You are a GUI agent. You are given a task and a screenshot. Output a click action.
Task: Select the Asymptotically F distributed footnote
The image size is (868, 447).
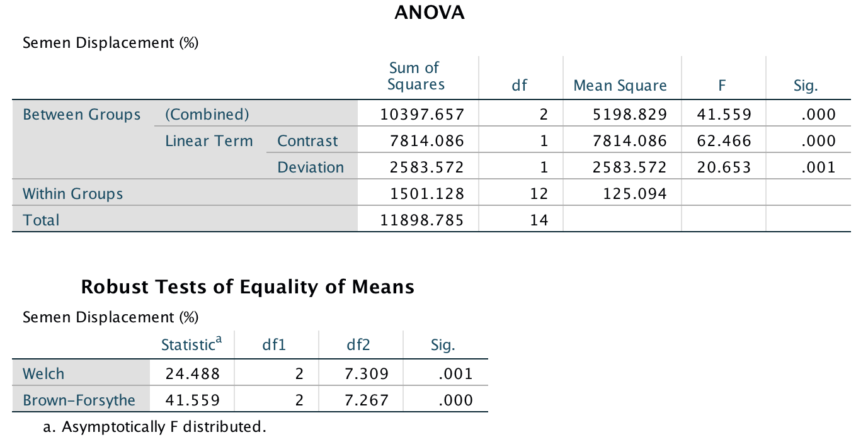coord(154,427)
